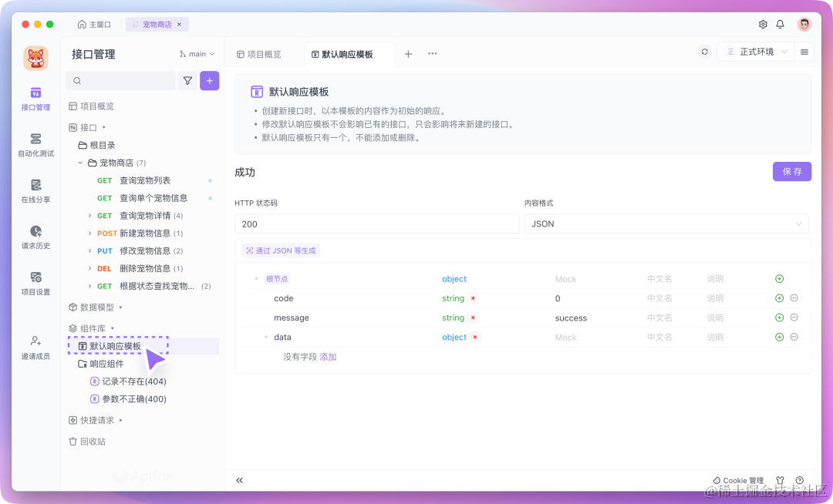Open settings gear in title bar
Image resolution: width=833 pixels, height=504 pixels.
tap(763, 25)
